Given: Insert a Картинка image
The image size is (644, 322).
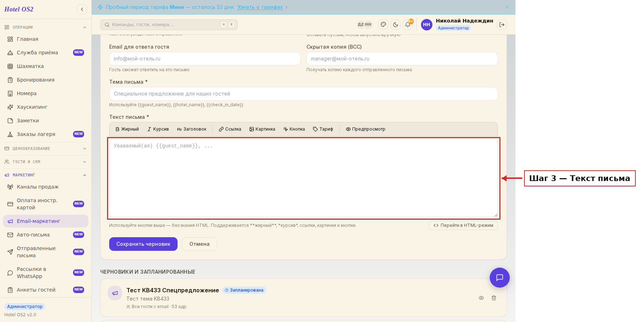Looking at the screenshot, I should pyautogui.click(x=262, y=129).
